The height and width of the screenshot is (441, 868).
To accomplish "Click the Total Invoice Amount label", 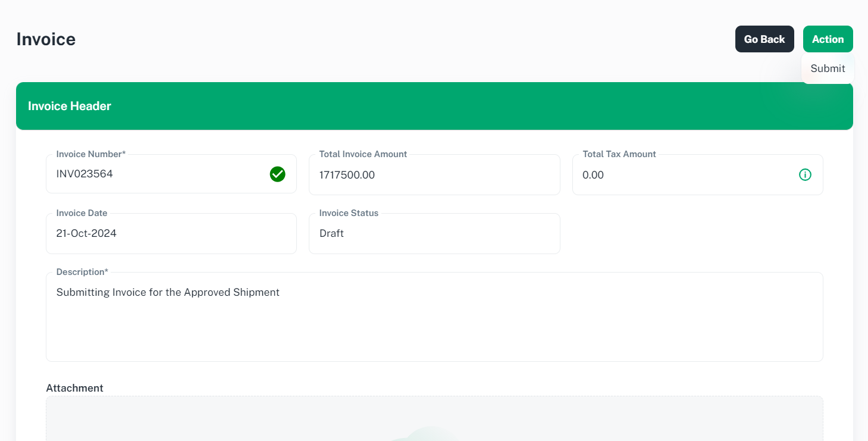I will pyautogui.click(x=363, y=154).
